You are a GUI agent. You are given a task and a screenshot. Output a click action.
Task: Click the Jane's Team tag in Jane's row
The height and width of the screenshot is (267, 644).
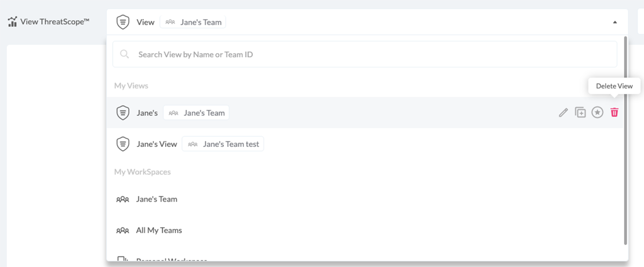[x=196, y=113]
